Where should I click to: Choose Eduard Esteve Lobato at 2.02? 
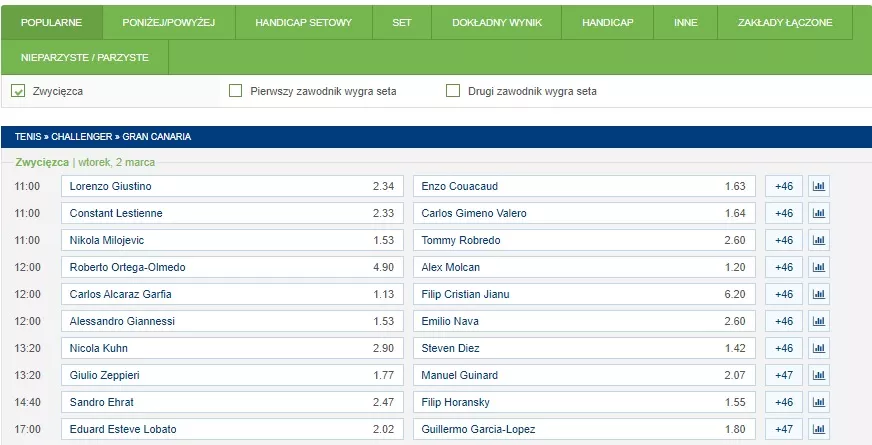coord(232,429)
